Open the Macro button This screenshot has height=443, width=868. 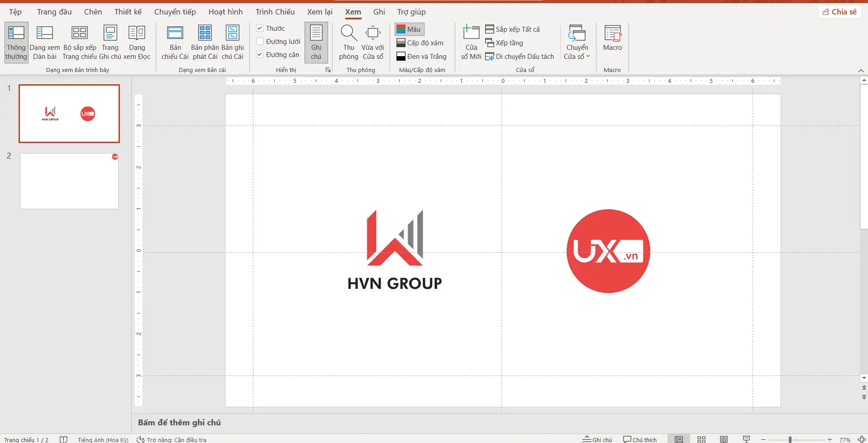coord(613,38)
